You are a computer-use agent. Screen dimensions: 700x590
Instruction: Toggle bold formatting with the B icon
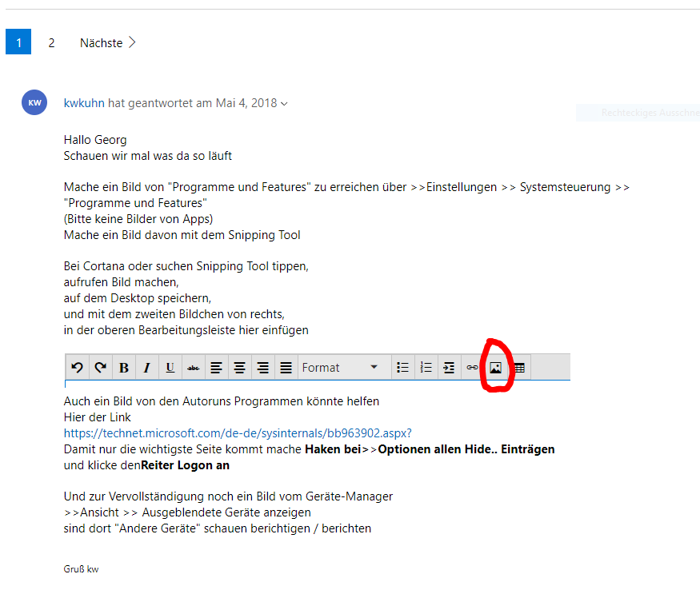(124, 367)
